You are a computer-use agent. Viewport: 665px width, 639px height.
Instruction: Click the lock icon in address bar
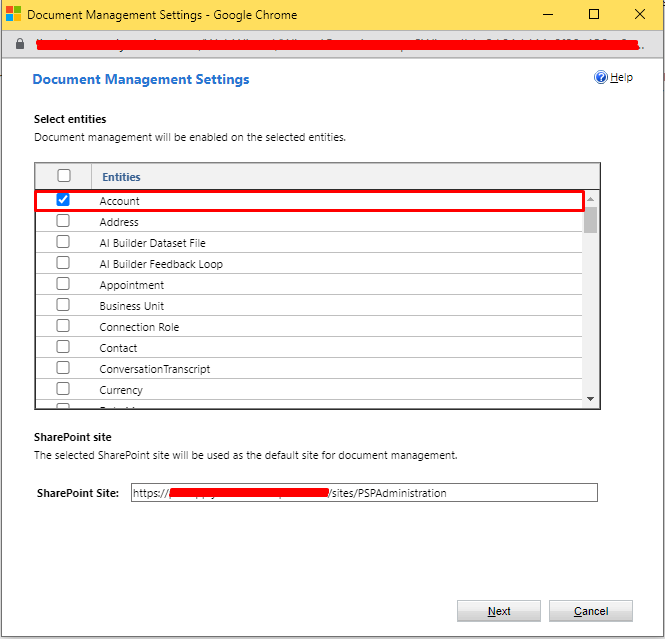pyautogui.click(x=19, y=44)
